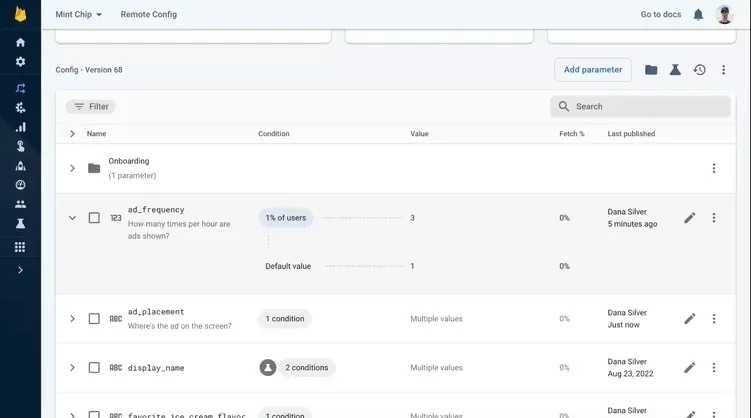Image resolution: width=751 pixels, height=418 pixels.
Task: Follow the Go to docs link
Action: pos(660,14)
